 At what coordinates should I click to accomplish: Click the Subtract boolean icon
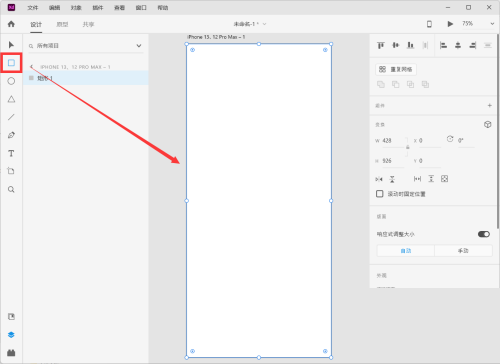point(396,84)
